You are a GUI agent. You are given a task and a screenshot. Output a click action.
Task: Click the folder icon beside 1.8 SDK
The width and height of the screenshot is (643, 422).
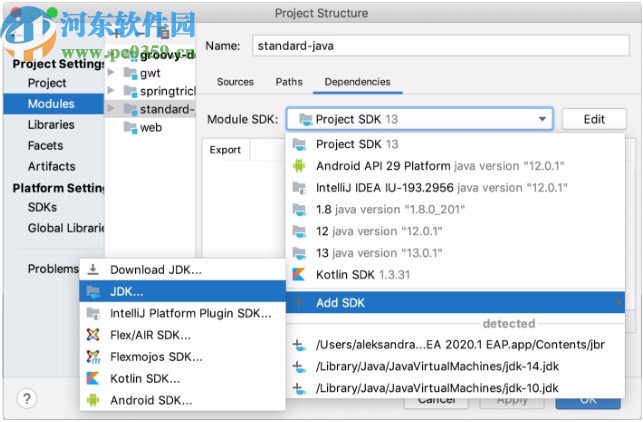[x=299, y=209]
